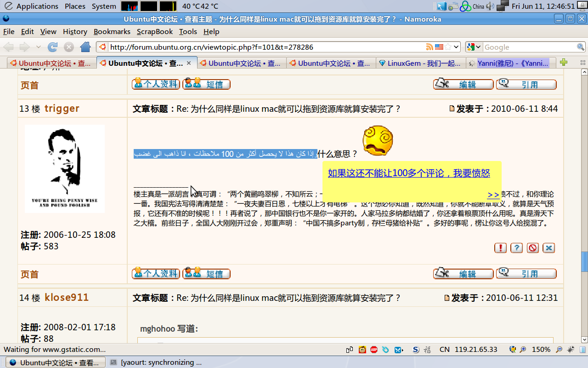Click the keyboard icon in the system tray

(x=453, y=6)
